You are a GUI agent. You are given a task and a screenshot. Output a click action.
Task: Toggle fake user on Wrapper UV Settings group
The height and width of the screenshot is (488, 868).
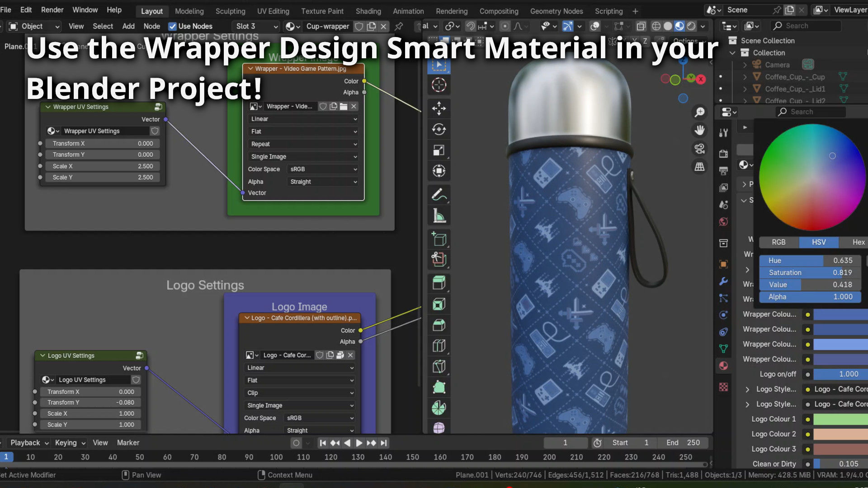coord(155,131)
